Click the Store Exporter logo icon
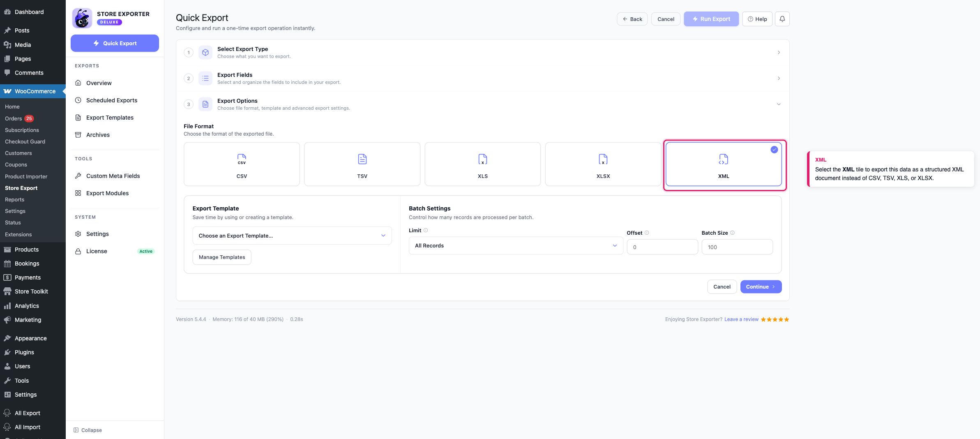 coord(82,18)
